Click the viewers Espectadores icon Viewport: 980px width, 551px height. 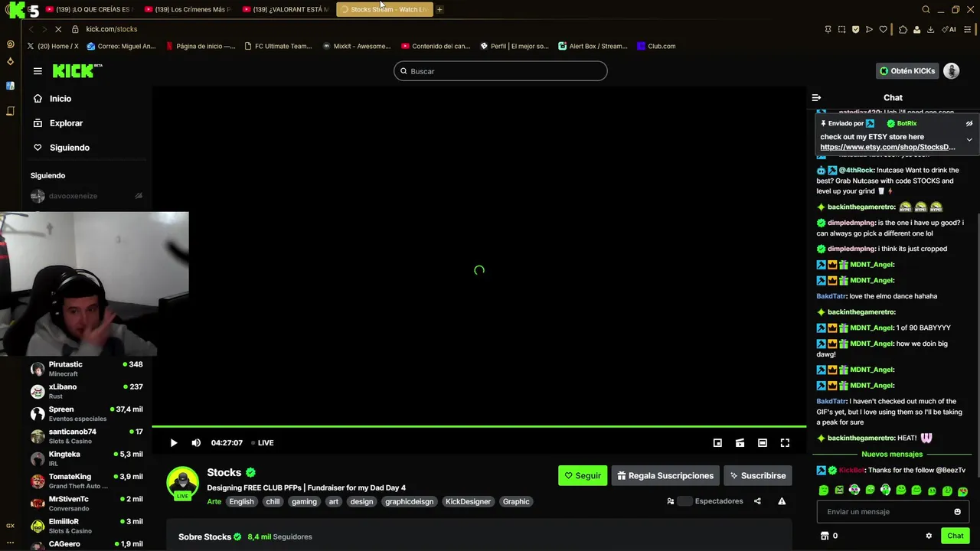point(671,501)
